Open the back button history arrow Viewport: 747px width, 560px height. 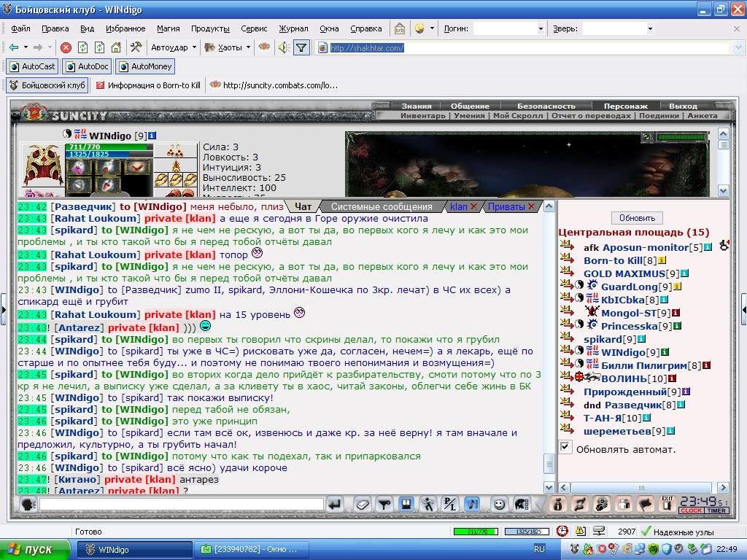tap(26, 47)
